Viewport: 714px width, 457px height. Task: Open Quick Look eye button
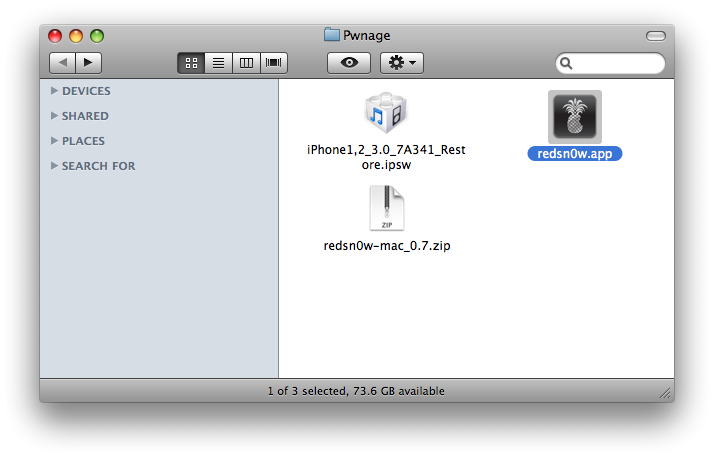coord(349,63)
